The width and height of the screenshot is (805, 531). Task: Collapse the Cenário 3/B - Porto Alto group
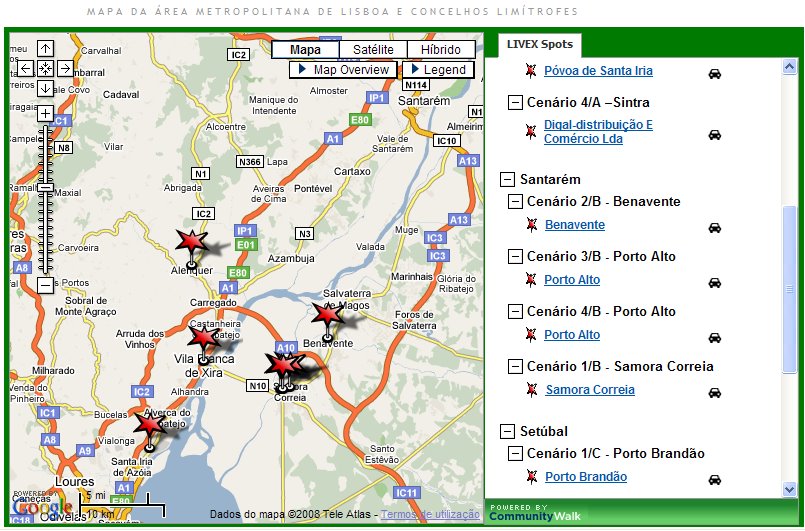pyautogui.click(x=515, y=257)
